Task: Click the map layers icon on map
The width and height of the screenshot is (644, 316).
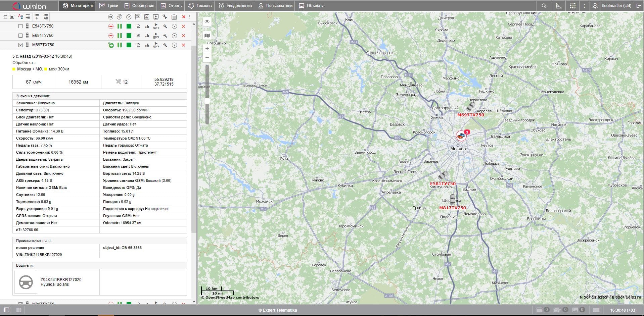Action: 207,36
